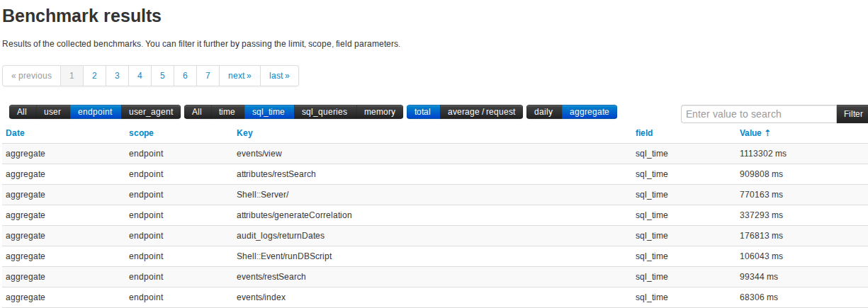Jump to page 7 of benchmarks
This screenshot has height=308, width=868.
[208, 76]
